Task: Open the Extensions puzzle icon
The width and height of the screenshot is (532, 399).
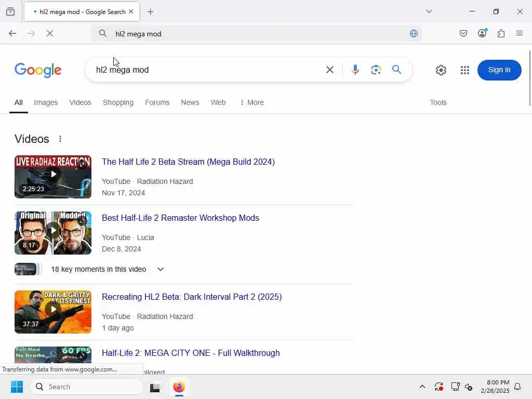Action: tap(501, 33)
